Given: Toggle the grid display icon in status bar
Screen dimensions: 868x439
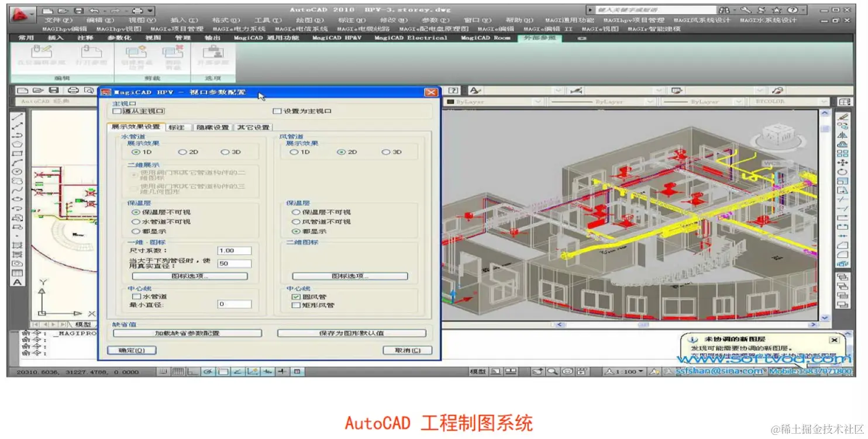Looking at the screenshot, I should coord(177,371).
